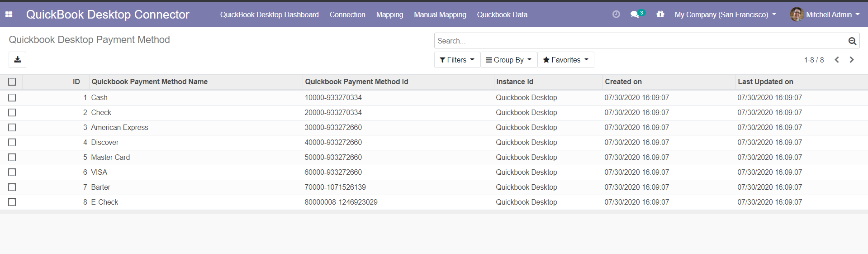Image resolution: width=868 pixels, height=254 pixels.
Task: Check the American Express row checkbox
Action: (12, 128)
